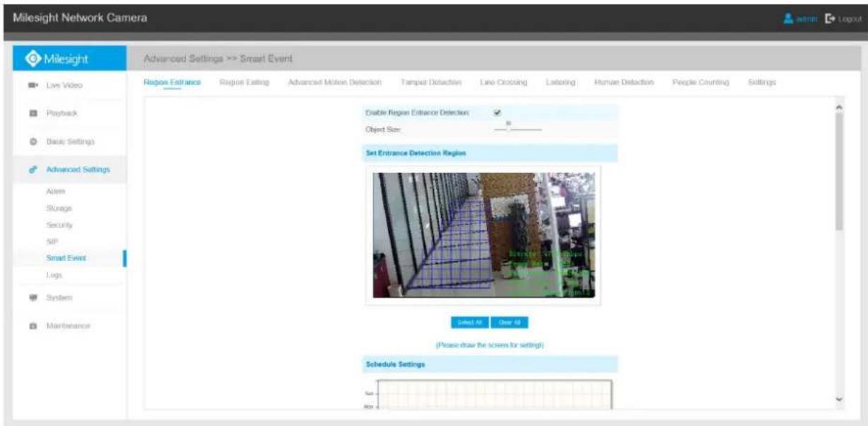The width and height of the screenshot is (868, 426).
Task: Click the Select All button
Action: click(x=469, y=322)
